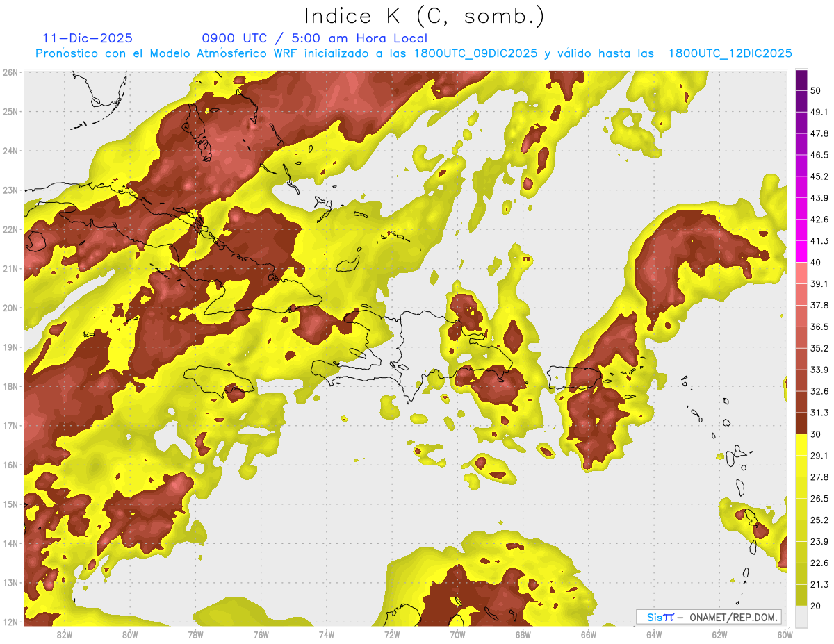Click the "12N" latitude label
This screenshot has width=834, height=644.
10,622
